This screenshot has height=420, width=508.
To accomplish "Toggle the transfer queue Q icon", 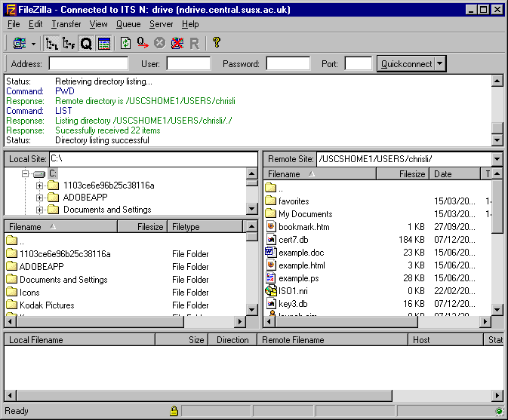I will 86,43.
